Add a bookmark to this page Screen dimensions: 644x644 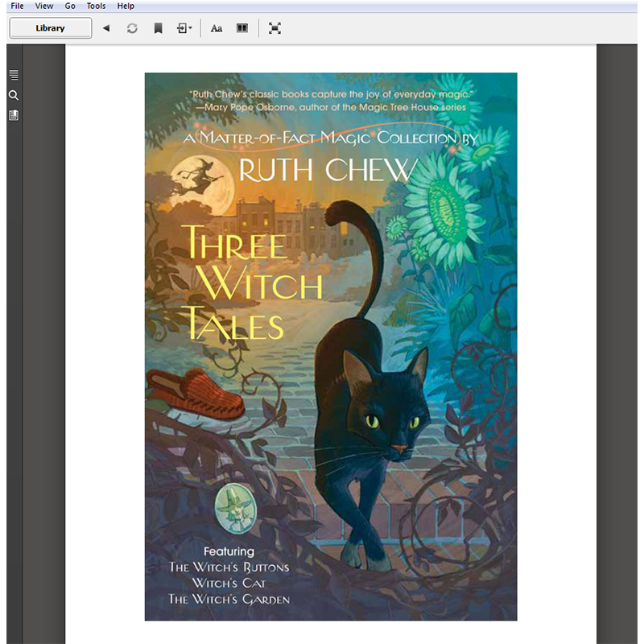(x=158, y=28)
